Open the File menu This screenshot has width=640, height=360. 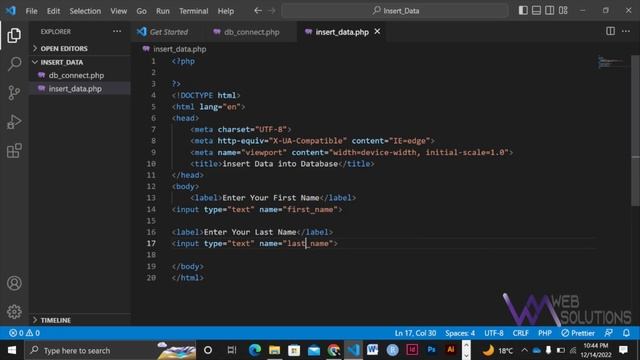(x=31, y=11)
